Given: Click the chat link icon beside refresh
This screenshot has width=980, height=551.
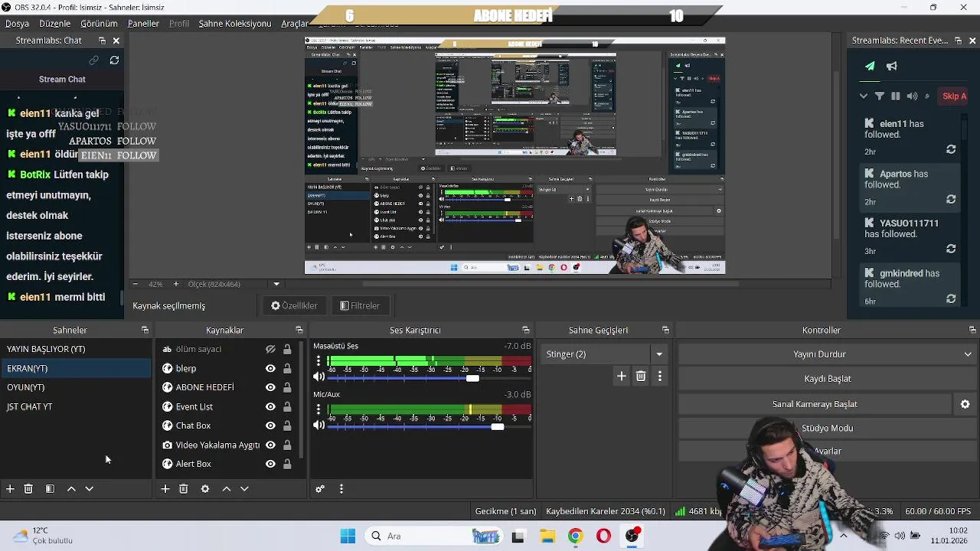Looking at the screenshot, I should click(93, 60).
